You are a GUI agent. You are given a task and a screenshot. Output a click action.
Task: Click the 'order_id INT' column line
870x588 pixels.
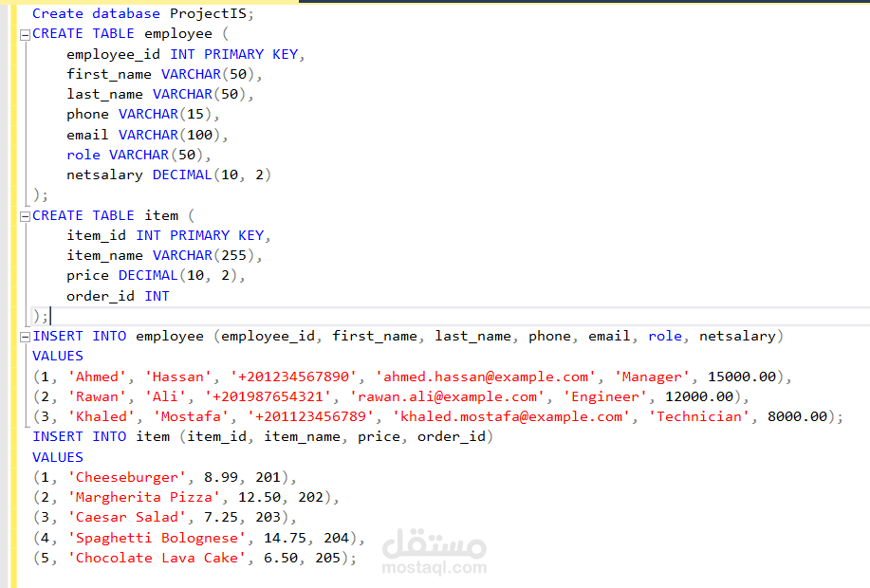click(x=118, y=296)
